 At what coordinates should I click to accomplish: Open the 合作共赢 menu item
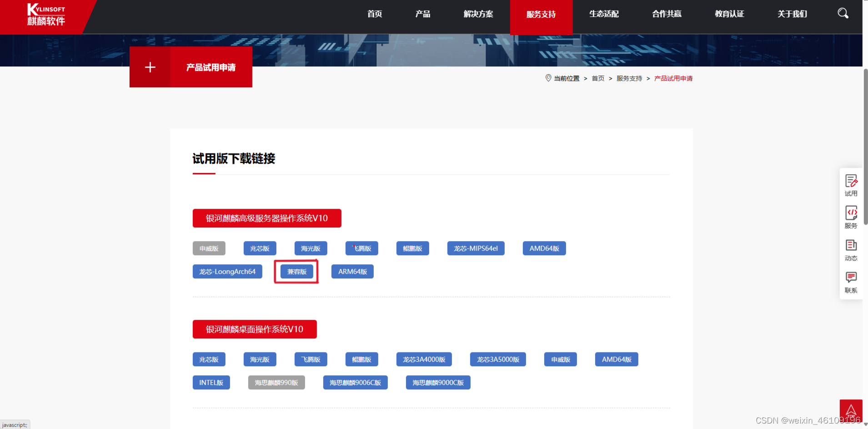pyautogui.click(x=667, y=14)
